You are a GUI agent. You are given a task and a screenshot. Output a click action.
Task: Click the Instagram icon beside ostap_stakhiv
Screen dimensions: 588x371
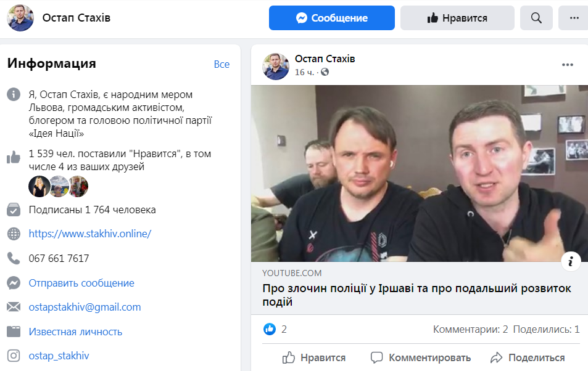[x=14, y=356]
